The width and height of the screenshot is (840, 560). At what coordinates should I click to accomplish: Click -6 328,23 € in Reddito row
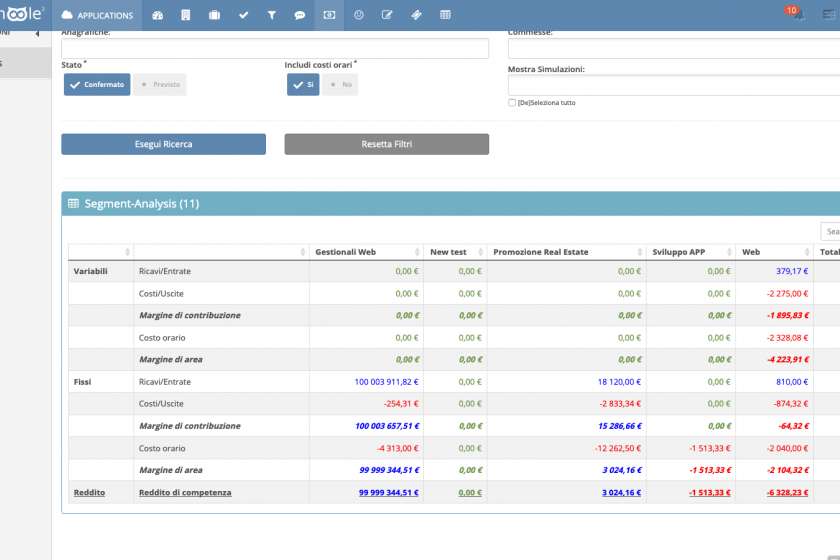click(787, 492)
